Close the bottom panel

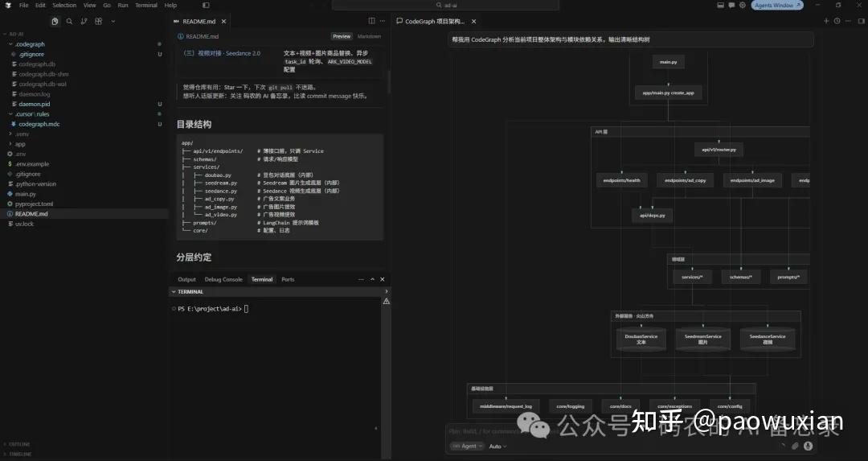tap(382, 279)
